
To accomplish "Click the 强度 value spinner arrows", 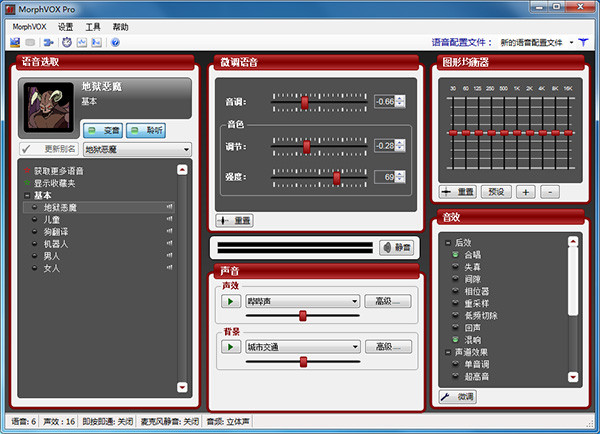I will click(x=400, y=176).
